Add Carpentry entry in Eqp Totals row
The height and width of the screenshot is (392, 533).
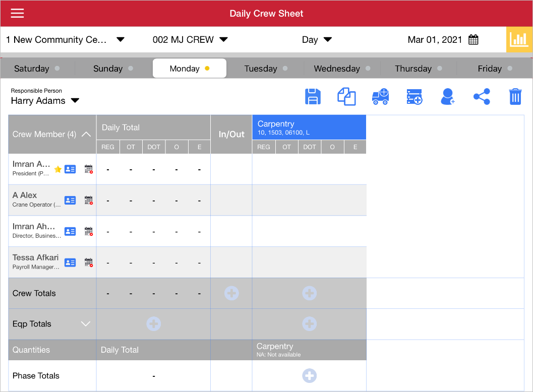click(x=309, y=323)
